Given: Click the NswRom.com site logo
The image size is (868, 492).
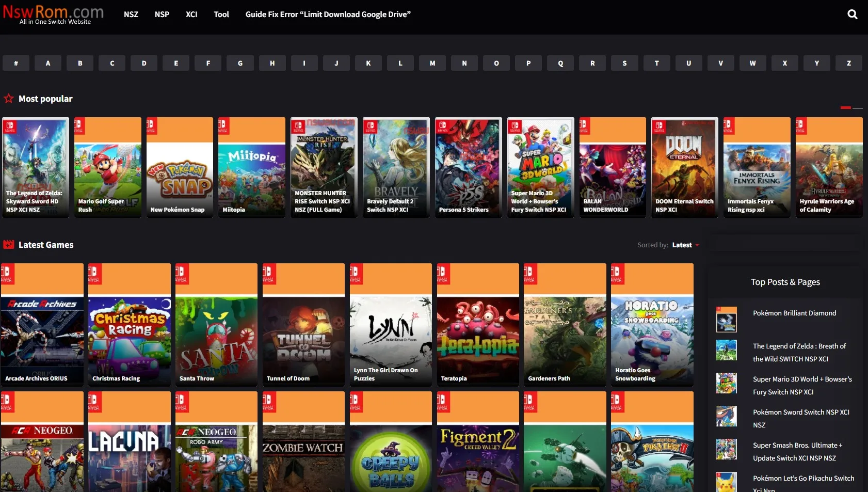Looking at the screenshot, I should (x=53, y=14).
